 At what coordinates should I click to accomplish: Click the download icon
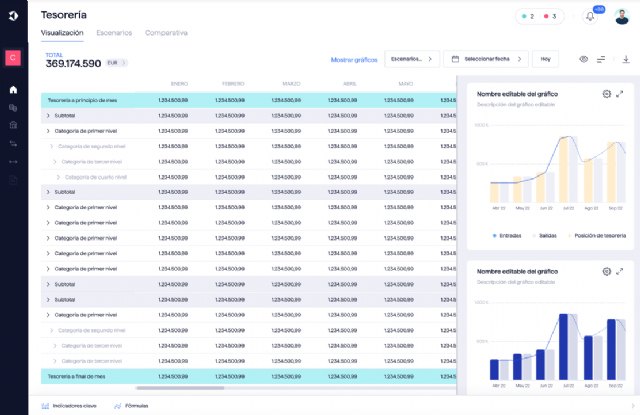point(626,59)
